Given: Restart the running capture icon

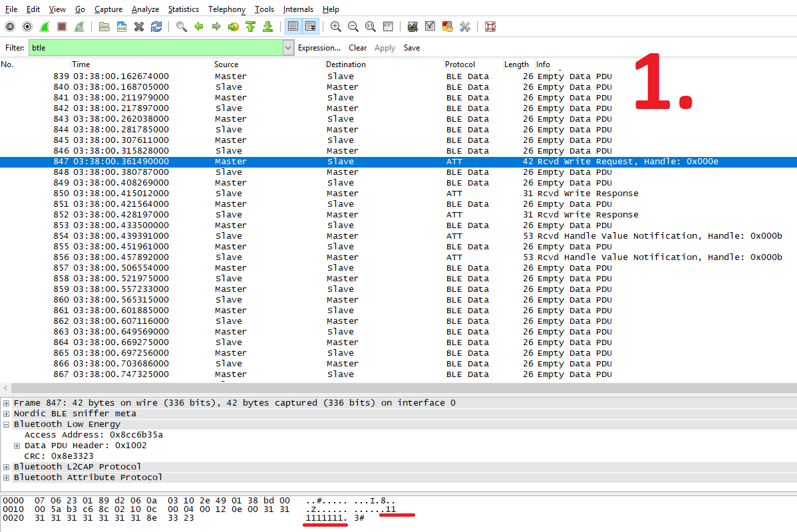Looking at the screenshot, I should [79, 27].
